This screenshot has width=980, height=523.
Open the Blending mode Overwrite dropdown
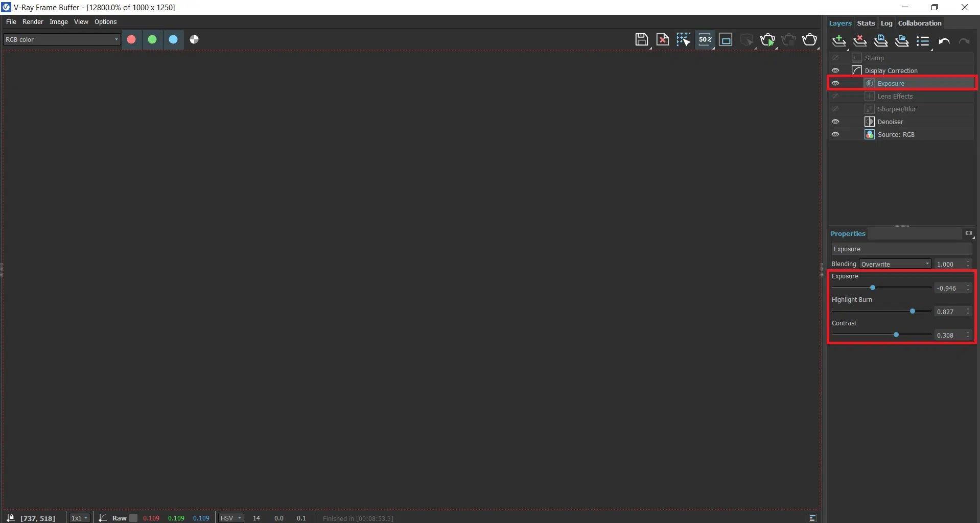click(x=895, y=264)
